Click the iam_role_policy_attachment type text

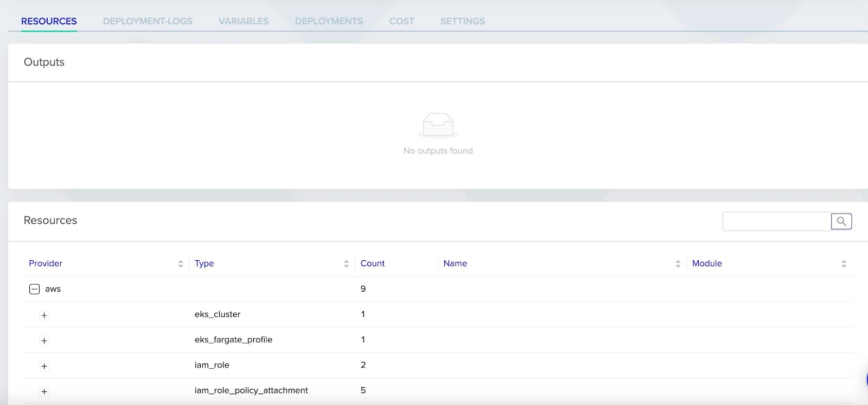(x=251, y=390)
